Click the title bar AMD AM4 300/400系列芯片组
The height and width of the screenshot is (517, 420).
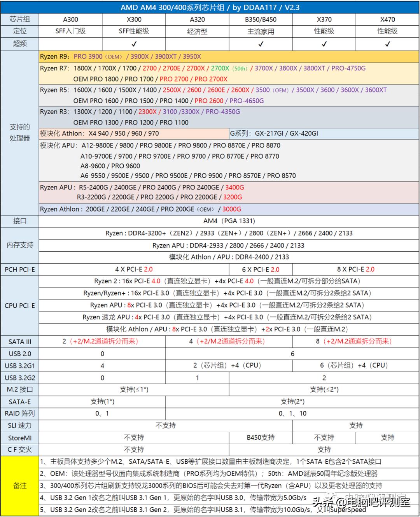[210, 7]
